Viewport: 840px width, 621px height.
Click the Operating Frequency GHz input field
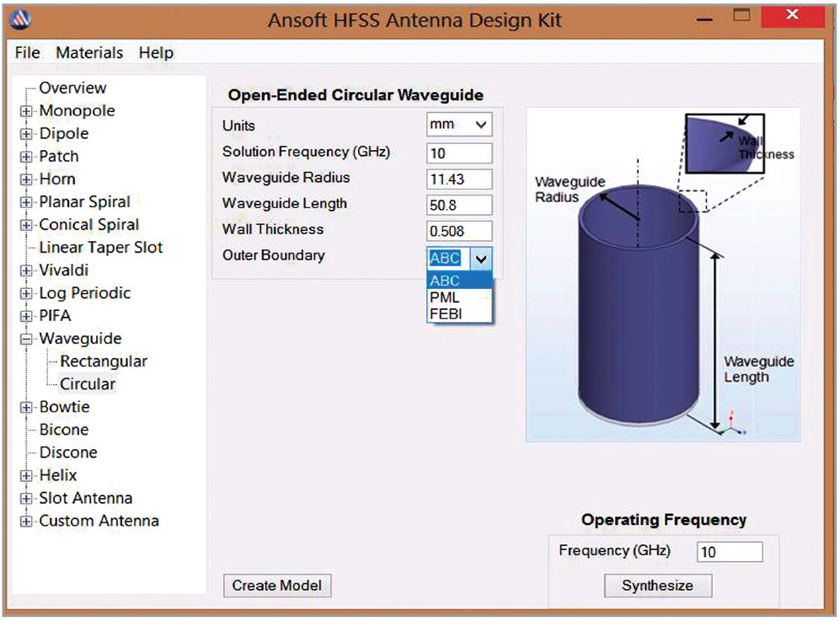(730, 552)
